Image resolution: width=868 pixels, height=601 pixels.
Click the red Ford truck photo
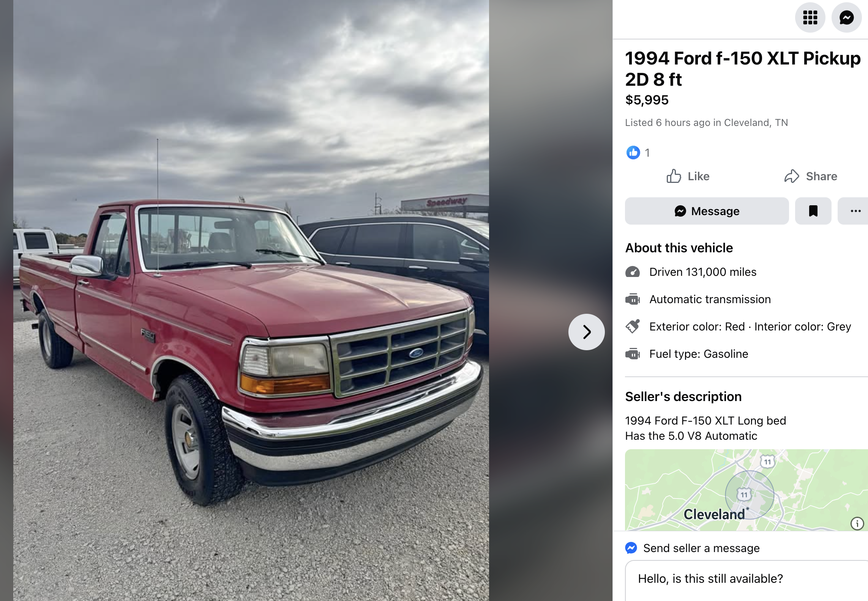tap(251, 300)
